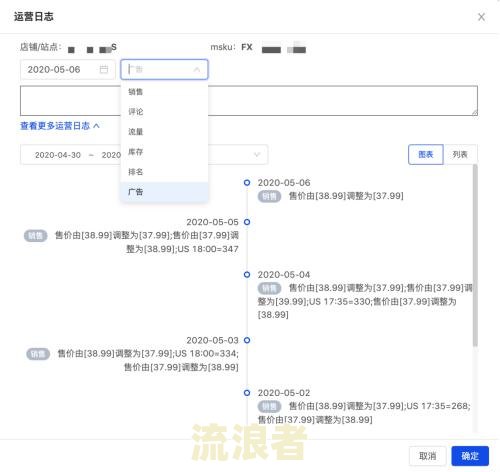Collapse the 广告 category dropdown
The width and height of the screenshot is (500, 472).
(x=197, y=70)
